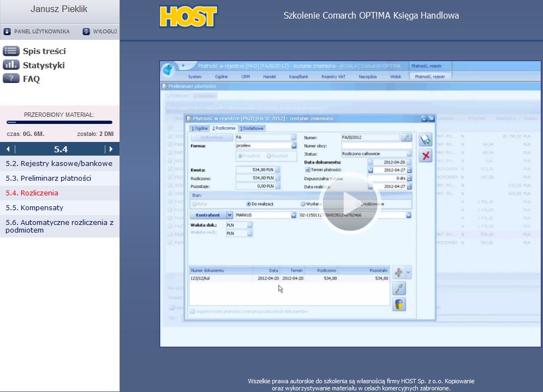Select the Do realizacji radio button
This screenshot has width=543, height=392.
click(x=247, y=204)
